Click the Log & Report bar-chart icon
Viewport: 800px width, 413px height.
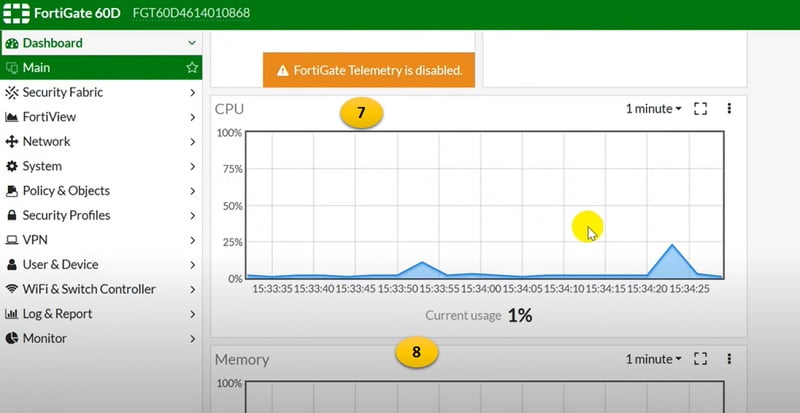[12, 313]
